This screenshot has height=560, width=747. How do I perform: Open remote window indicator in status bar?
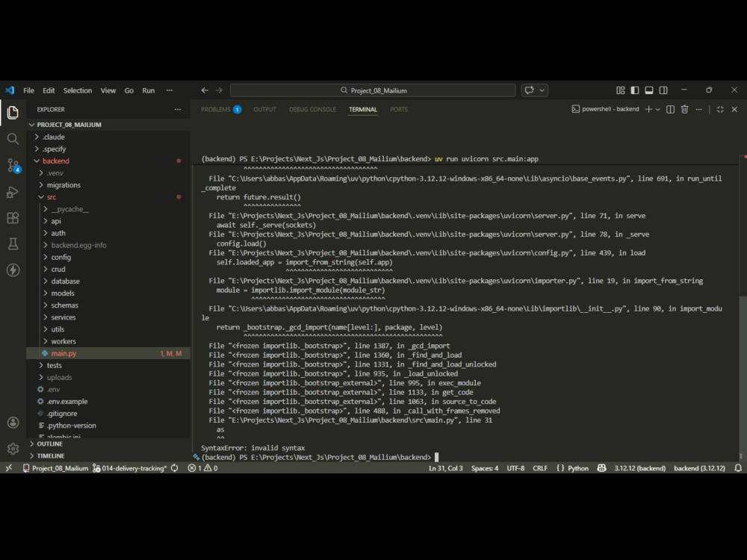coord(8,468)
